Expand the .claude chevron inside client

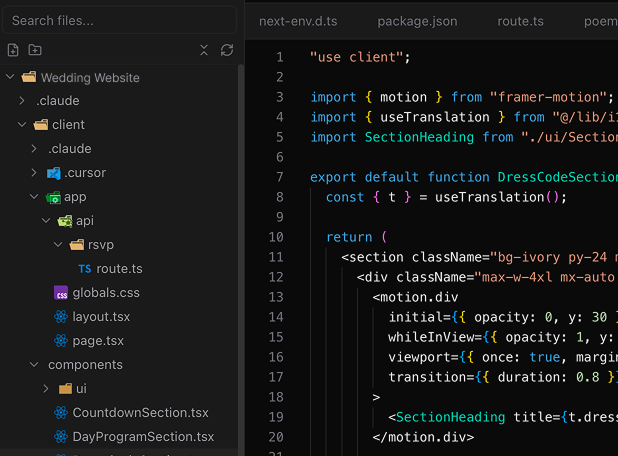(34, 149)
